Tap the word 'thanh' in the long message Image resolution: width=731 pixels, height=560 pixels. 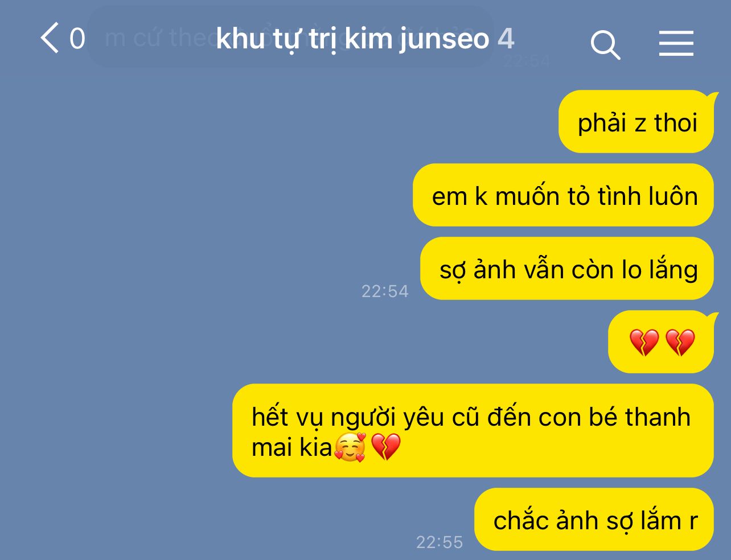tap(658, 417)
